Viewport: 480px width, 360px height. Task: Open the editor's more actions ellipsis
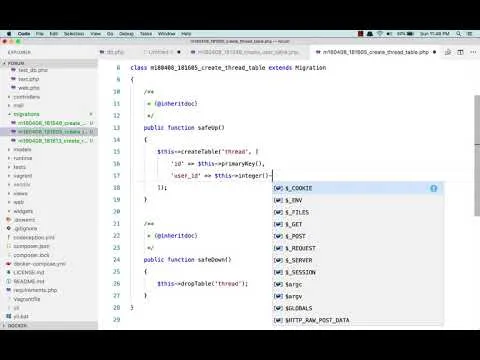(473, 52)
